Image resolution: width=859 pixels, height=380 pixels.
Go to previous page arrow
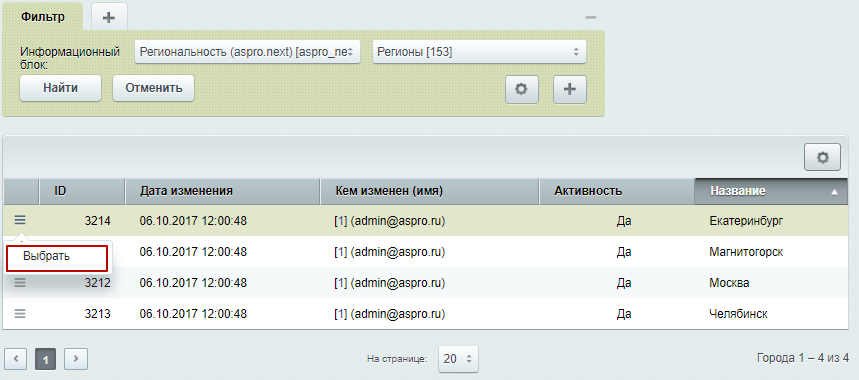pyautogui.click(x=15, y=359)
